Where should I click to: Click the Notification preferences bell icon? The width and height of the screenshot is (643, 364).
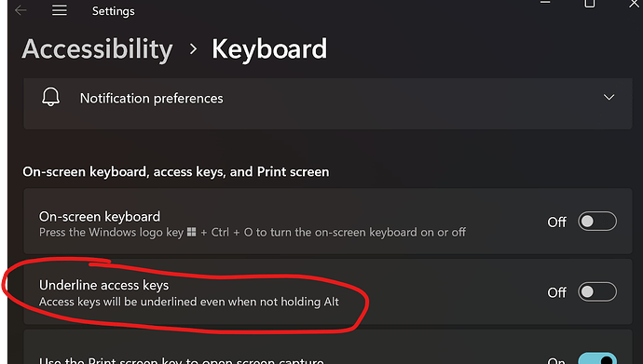click(51, 98)
